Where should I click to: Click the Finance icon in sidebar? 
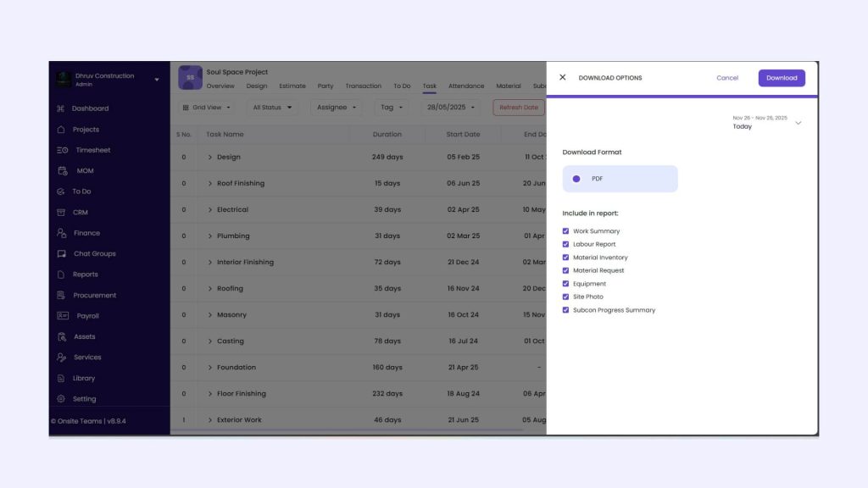[61, 233]
